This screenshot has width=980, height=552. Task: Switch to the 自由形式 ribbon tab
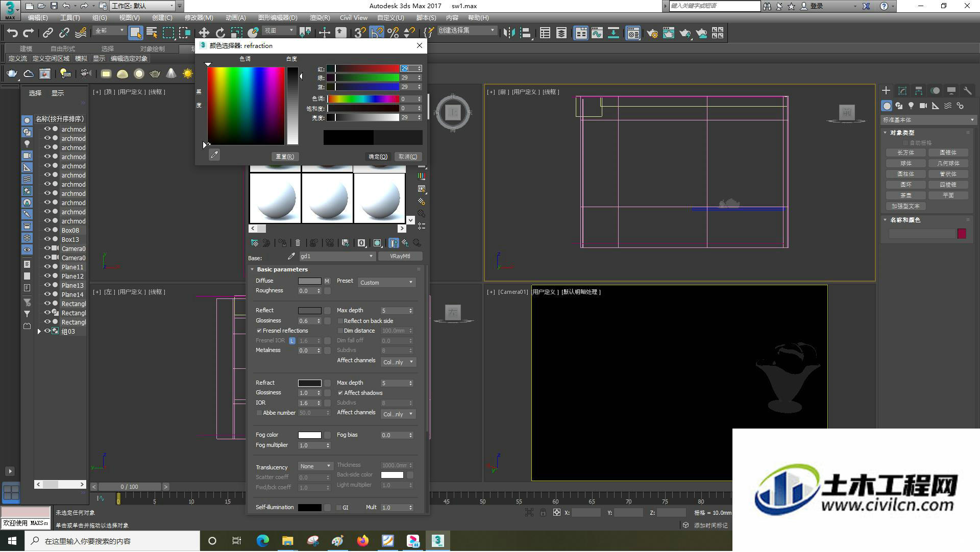[62, 48]
